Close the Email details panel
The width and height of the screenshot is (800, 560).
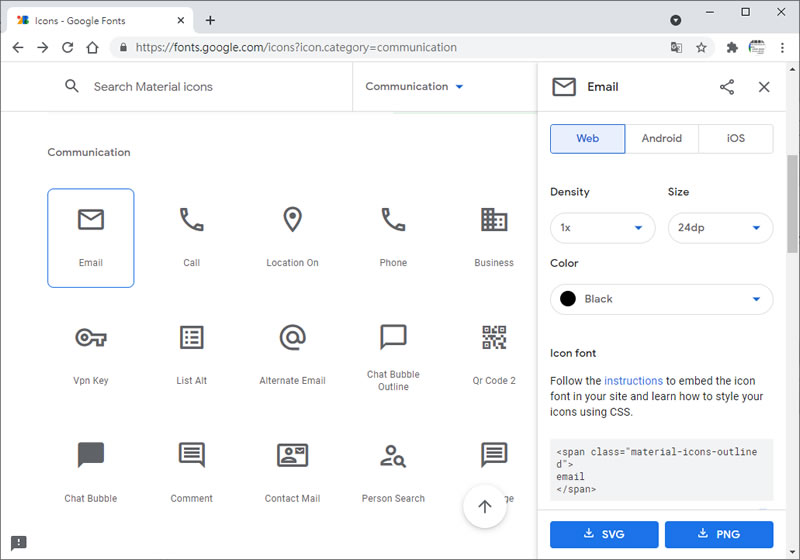(x=764, y=87)
